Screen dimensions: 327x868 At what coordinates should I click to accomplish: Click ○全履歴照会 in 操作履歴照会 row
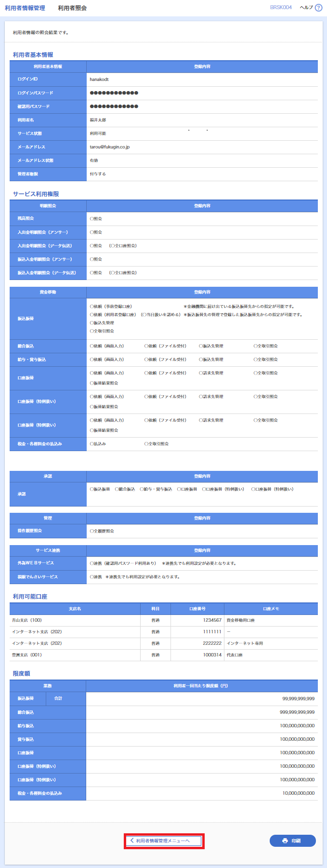102,531
